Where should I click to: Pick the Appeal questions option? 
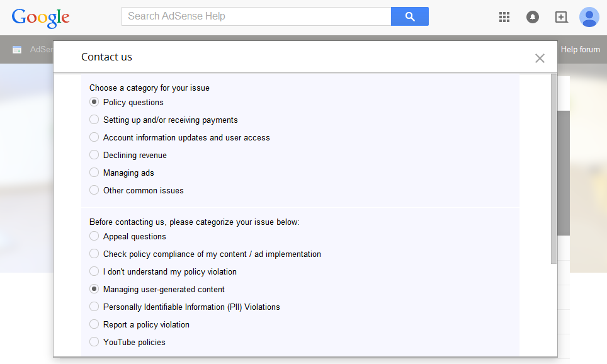point(94,236)
